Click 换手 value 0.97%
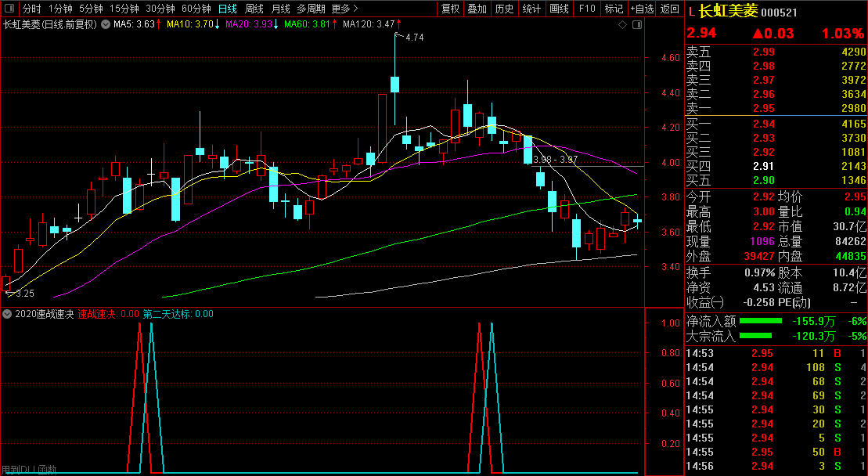The height and width of the screenshot is (476, 868). [759, 273]
